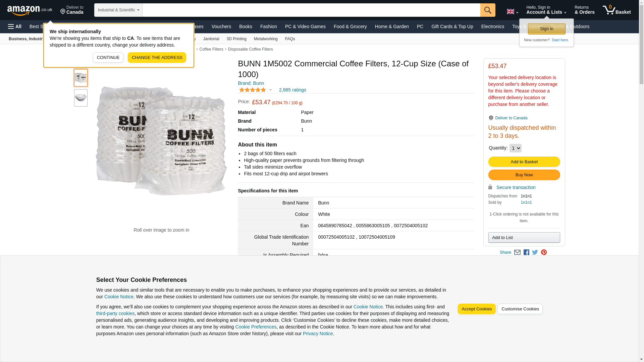Click the search magnifier button
This screenshot has height=362, width=644.
pos(488,10)
